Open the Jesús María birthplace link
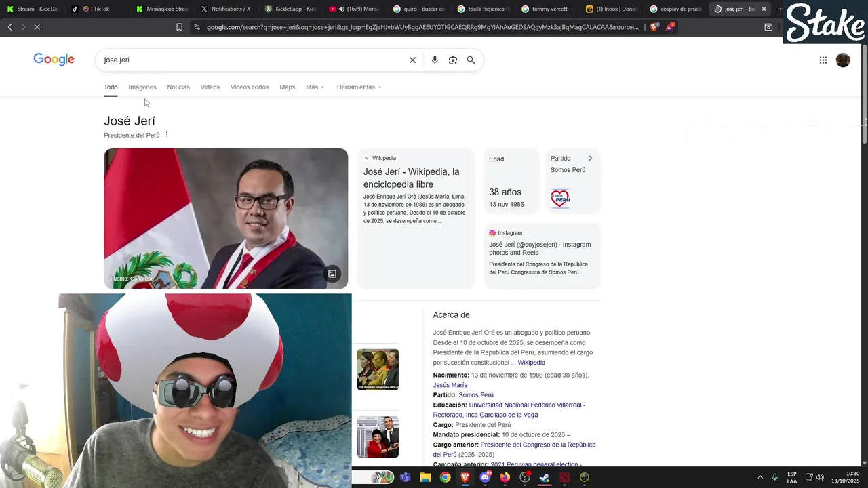 (x=450, y=385)
